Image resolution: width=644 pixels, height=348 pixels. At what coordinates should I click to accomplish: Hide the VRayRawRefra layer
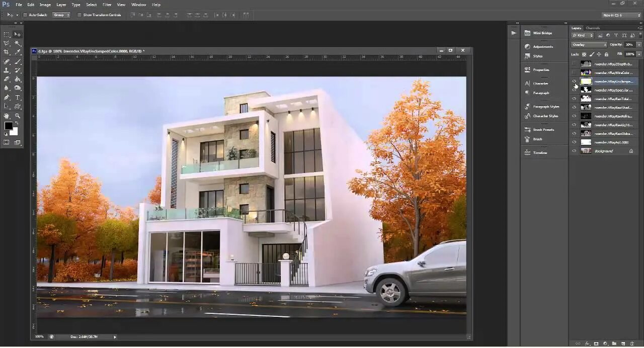[x=574, y=116]
